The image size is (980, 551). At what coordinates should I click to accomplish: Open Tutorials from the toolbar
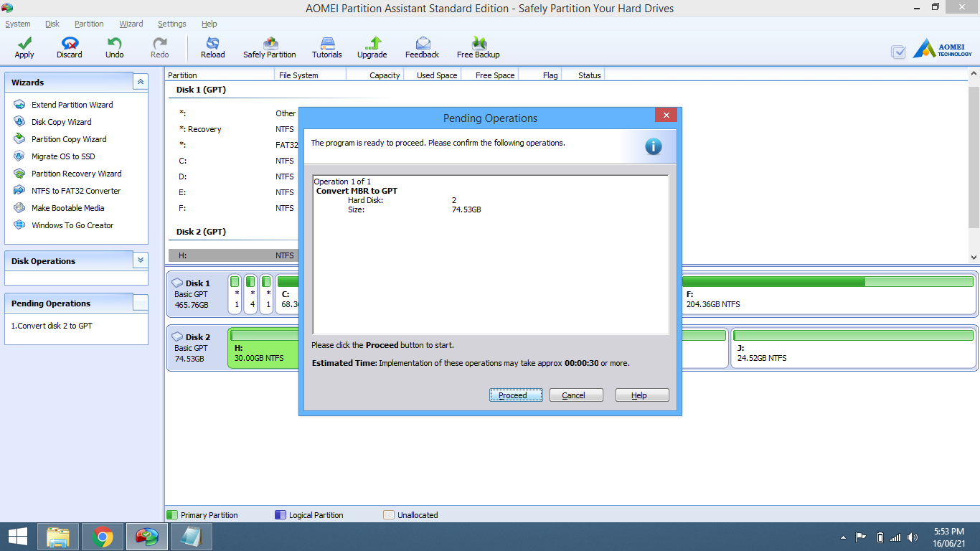[x=327, y=48]
